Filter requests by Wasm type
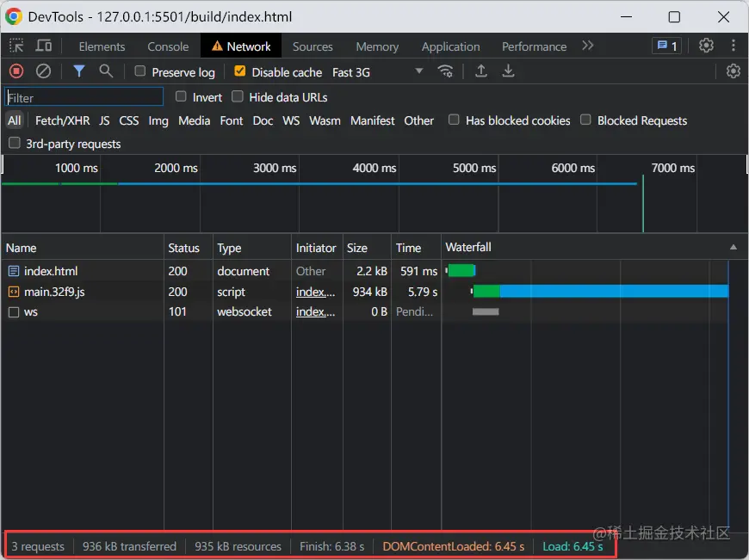 tap(325, 120)
